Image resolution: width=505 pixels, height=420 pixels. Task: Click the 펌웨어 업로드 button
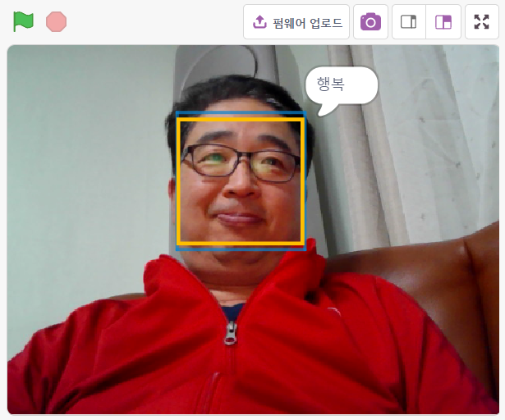click(296, 22)
